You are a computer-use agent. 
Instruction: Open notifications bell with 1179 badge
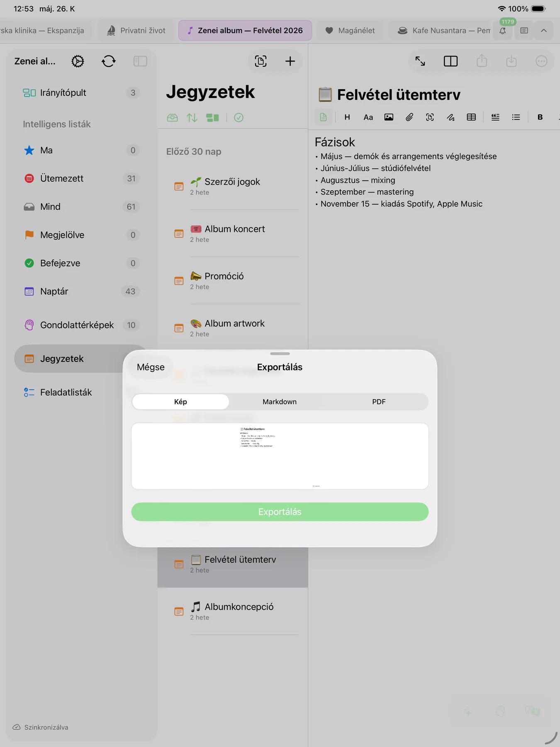coord(503,30)
